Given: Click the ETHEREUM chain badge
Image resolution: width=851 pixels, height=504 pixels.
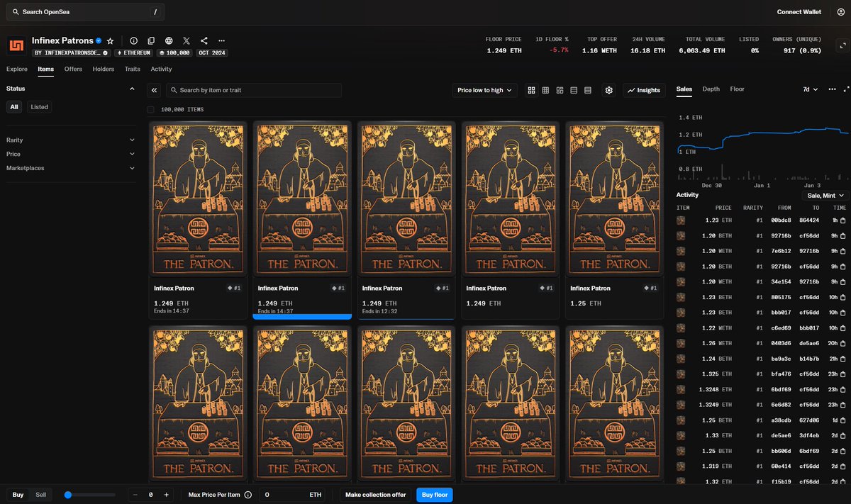Looking at the screenshot, I should click(133, 52).
